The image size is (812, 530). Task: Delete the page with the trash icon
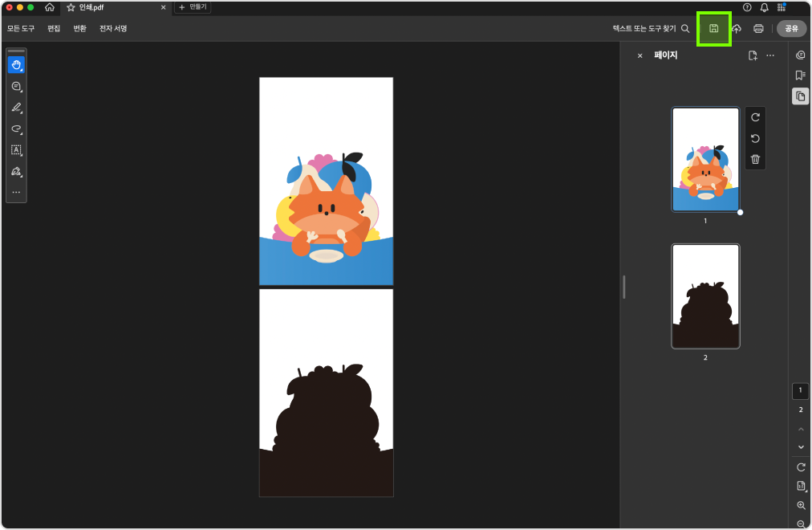755,159
